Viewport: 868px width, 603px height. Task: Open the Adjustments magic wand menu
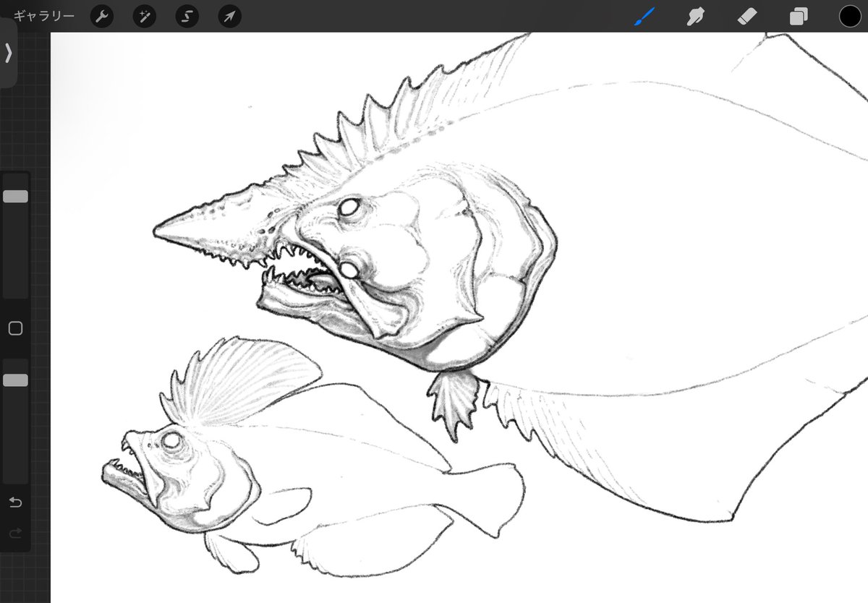pyautogui.click(x=144, y=16)
